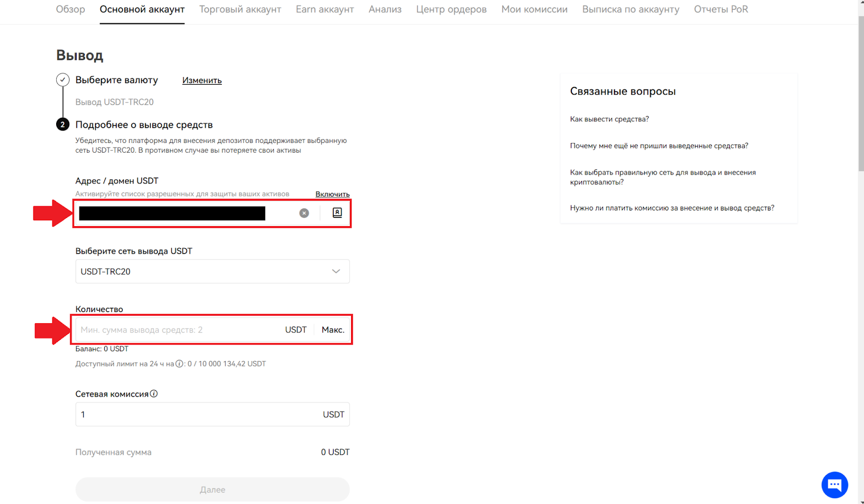Click the info icon next to Сетевая комиссия
The height and width of the screenshot is (504, 864).
point(154,394)
